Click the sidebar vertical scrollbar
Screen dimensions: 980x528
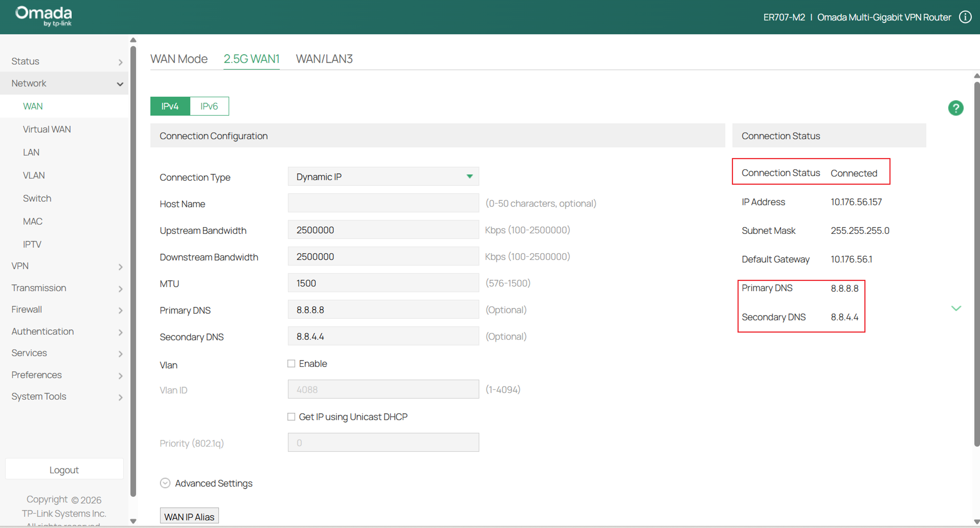tap(133, 272)
